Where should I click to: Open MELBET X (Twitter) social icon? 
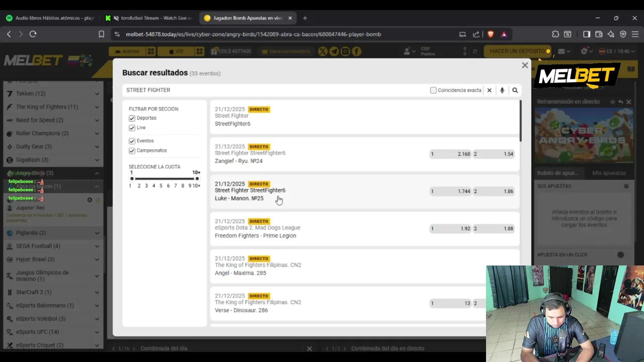coord(323,51)
